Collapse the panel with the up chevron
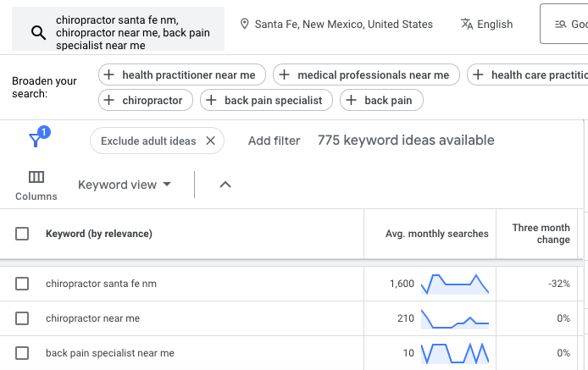The height and width of the screenshot is (370, 588). coord(225,185)
